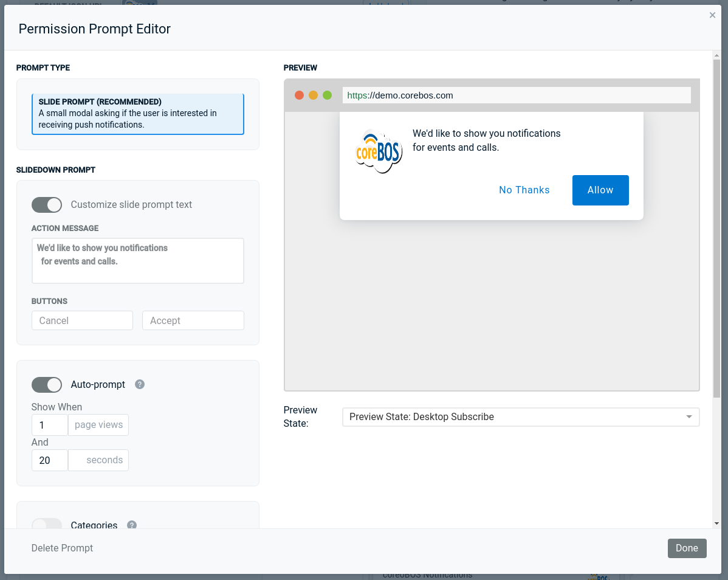
Task: Click the yellow browser dot in preview
Action: pyautogui.click(x=313, y=95)
